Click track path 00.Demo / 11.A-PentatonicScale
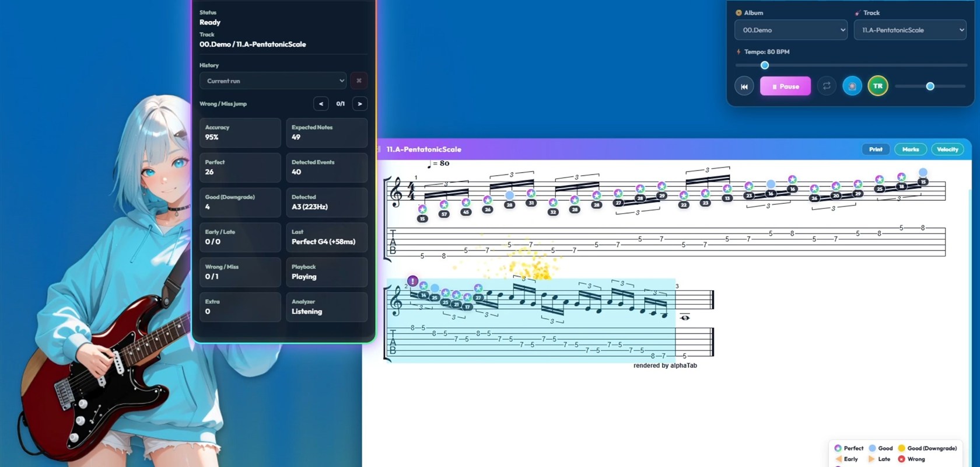 point(253,44)
